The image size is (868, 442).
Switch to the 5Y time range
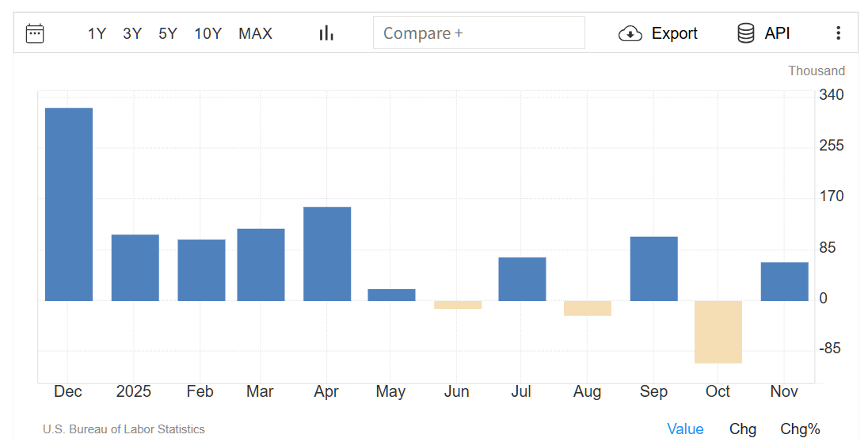168,33
